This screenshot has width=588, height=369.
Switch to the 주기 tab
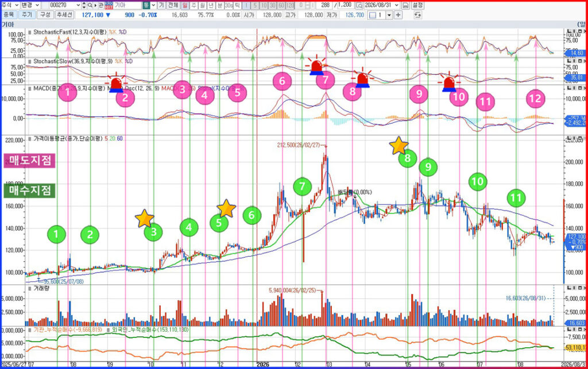pyautogui.click(x=26, y=15)
